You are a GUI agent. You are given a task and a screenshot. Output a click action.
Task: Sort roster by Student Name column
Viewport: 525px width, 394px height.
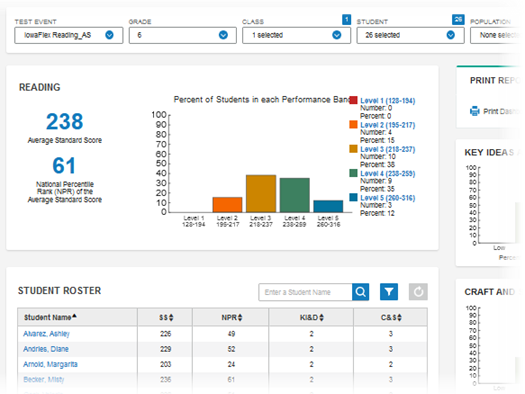point(50,317)
